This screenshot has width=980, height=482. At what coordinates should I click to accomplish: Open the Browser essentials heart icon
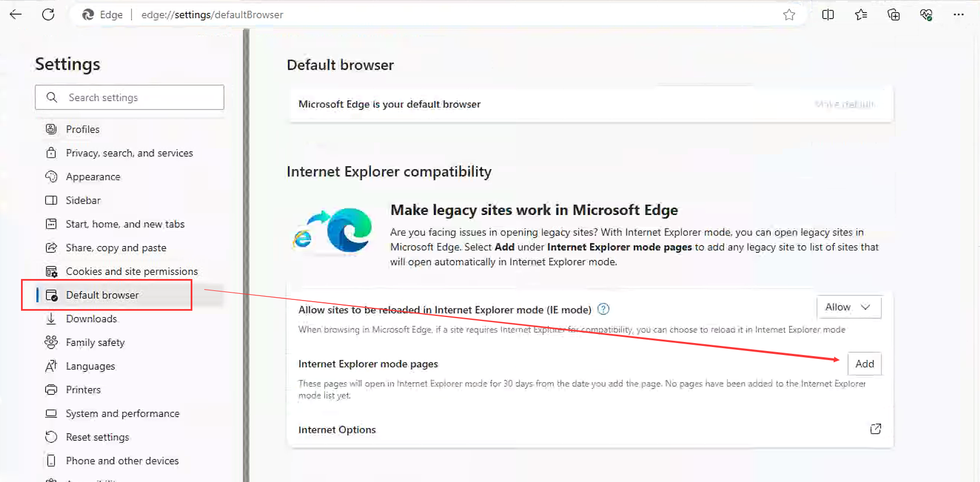coord(926,15)
